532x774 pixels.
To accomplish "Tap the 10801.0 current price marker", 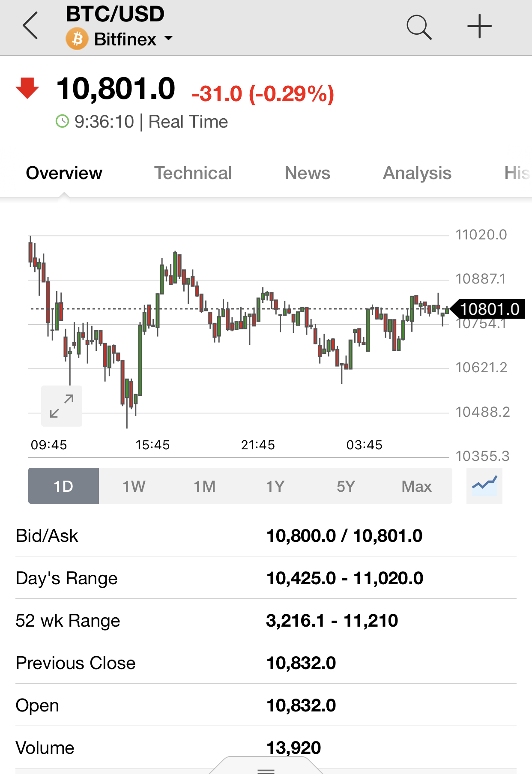I will (489, 309).
